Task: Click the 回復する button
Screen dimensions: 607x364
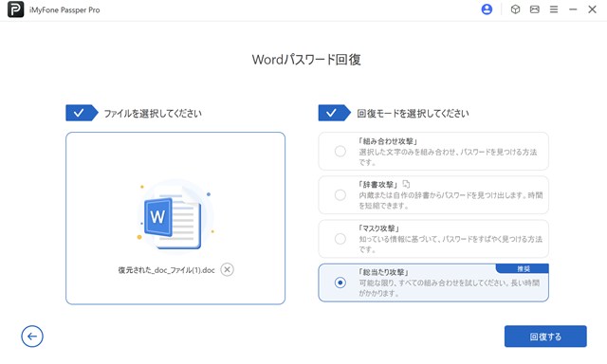Action: [x=545, y=337]
